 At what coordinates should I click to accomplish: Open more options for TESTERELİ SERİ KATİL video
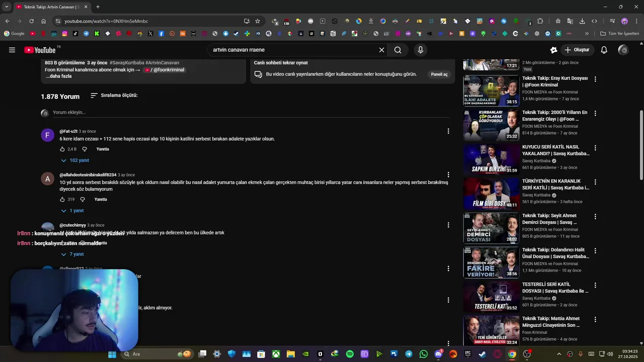point(595,285)
